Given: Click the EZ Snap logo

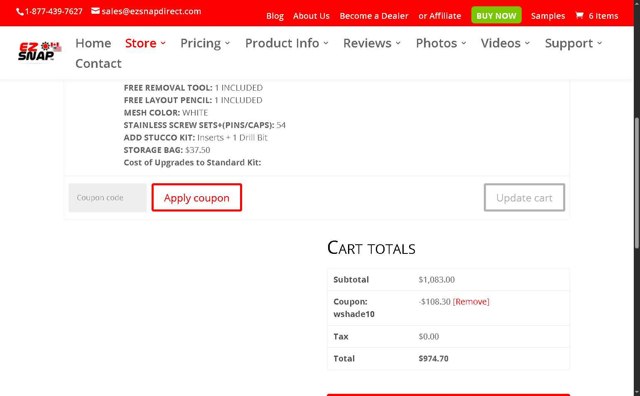Looking at the screenshot, I should (39, 51).
